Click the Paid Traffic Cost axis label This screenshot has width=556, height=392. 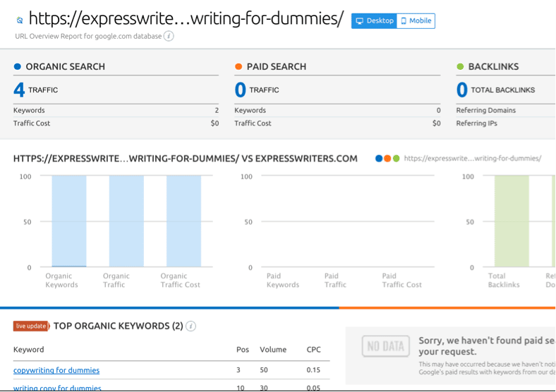[x=401, y=281]
